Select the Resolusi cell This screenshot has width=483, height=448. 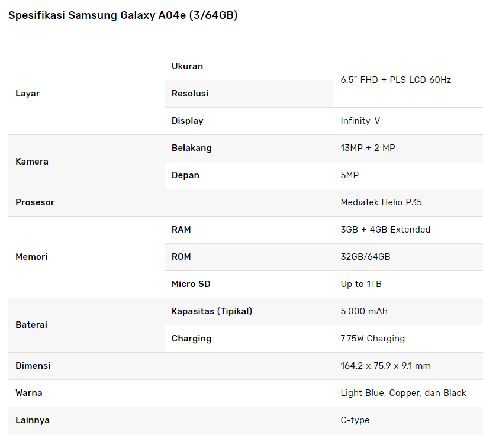coord(190,94)
